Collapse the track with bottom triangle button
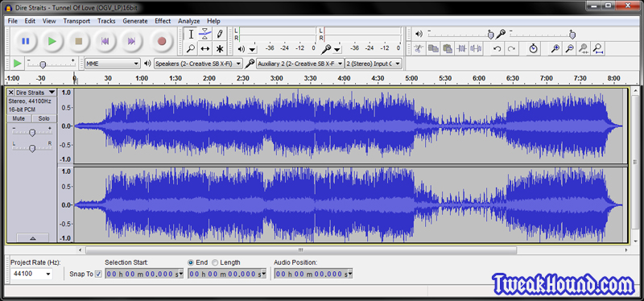This screenshot has height=301, width=644. click(33, 237)
